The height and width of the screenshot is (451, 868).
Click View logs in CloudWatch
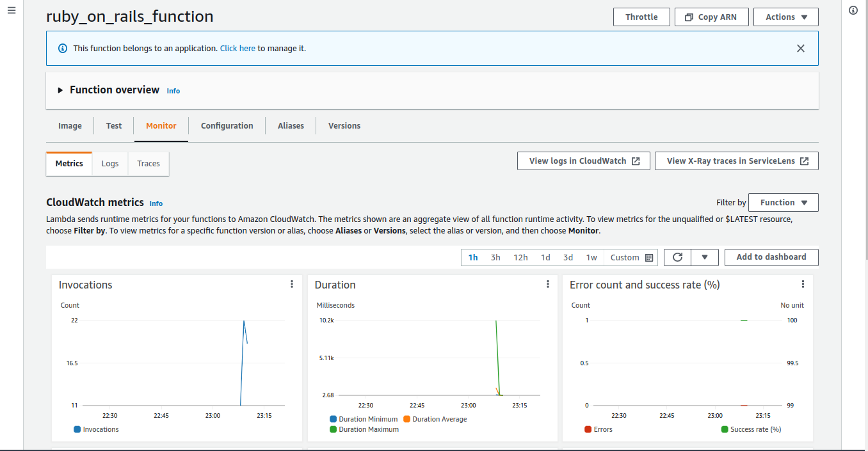click(584, 161)
